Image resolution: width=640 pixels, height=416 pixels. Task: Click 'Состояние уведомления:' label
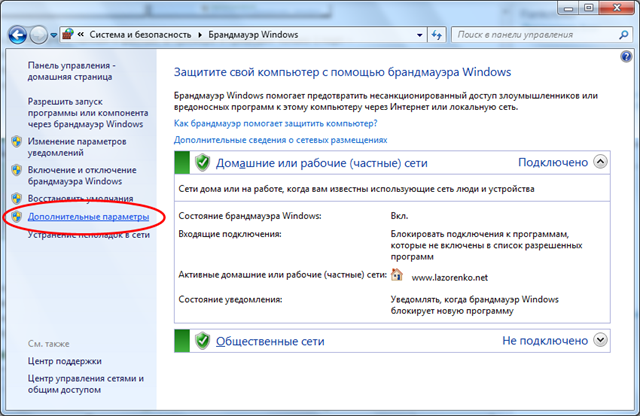pyautogui.click(x=230, y=299)
